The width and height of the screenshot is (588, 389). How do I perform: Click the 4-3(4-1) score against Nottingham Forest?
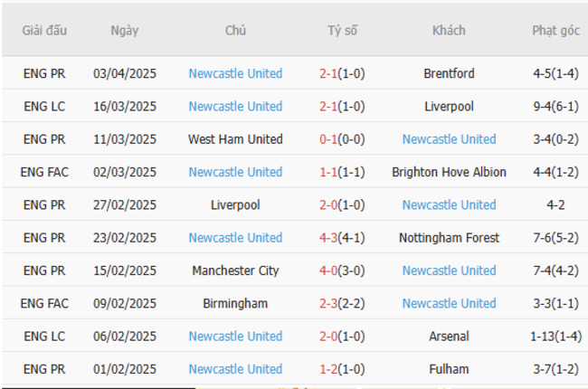coord(343,238)
